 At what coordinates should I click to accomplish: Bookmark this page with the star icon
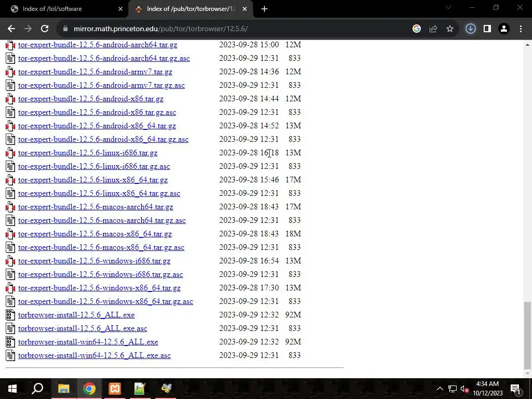450,29
